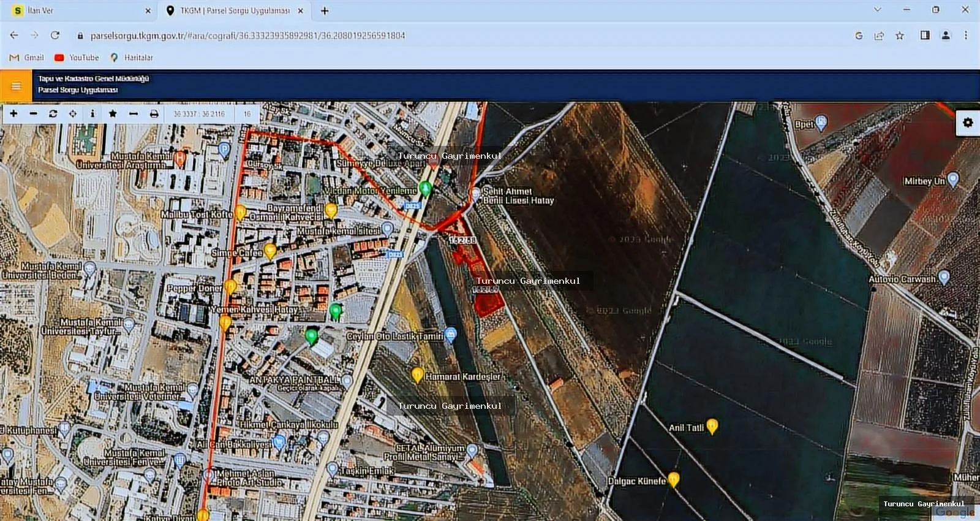Zoom out with the first minus tool
The image size is (980, 521).
click(x=33, y=113)
